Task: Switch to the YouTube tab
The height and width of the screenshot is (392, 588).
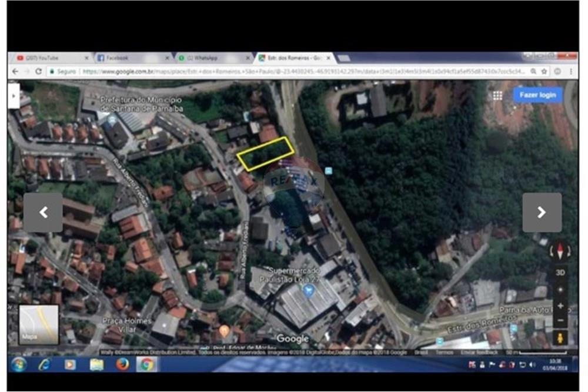Action: [x=50, y=58]
